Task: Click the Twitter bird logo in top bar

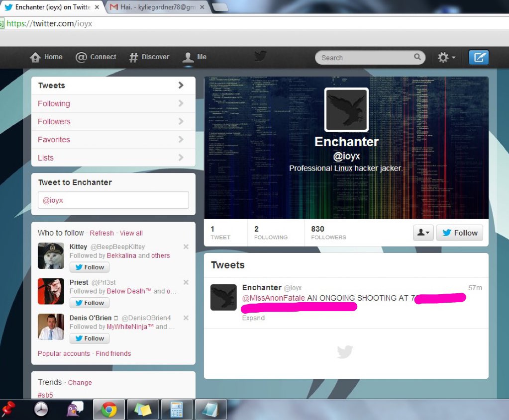Action: click(x=260, y=56)
